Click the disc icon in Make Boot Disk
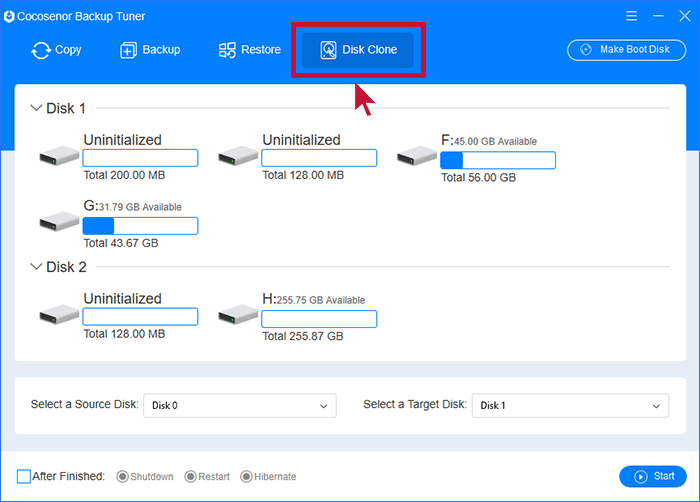Screen dimensions: 700x502 click(586, 50)
